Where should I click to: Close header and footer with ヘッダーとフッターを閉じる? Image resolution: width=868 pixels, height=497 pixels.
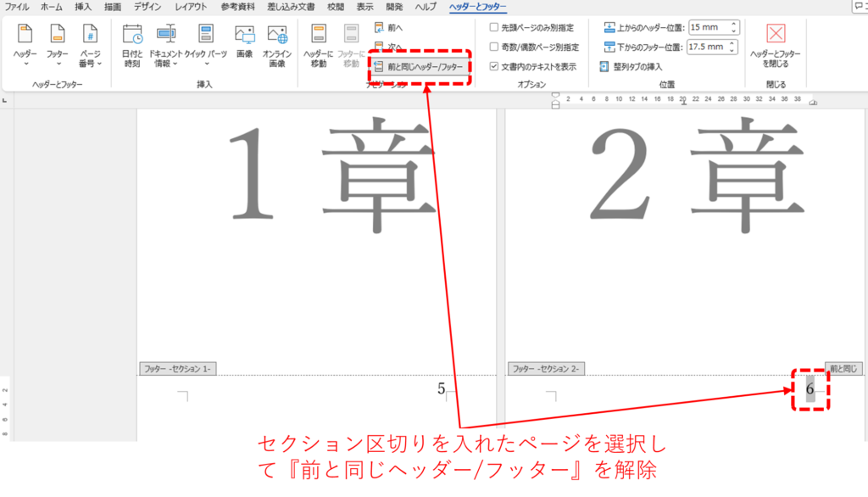tap(775, 46)
